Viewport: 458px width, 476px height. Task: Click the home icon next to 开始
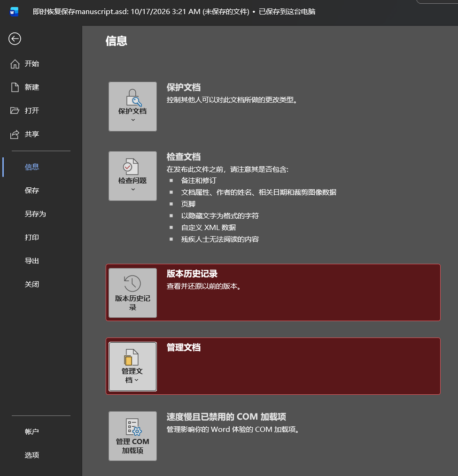(15, 64)
